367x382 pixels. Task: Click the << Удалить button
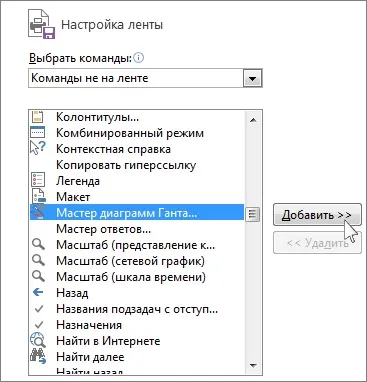(317, 243)
